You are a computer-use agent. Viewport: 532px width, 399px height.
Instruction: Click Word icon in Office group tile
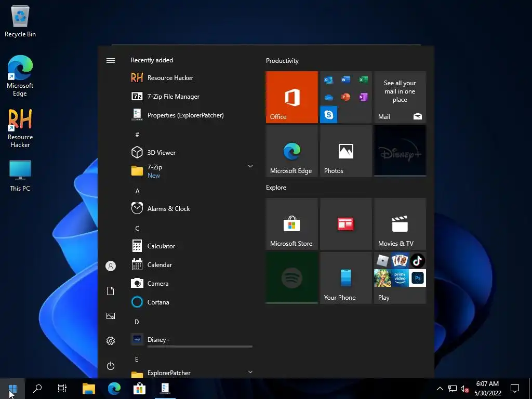tap(345, 79)
